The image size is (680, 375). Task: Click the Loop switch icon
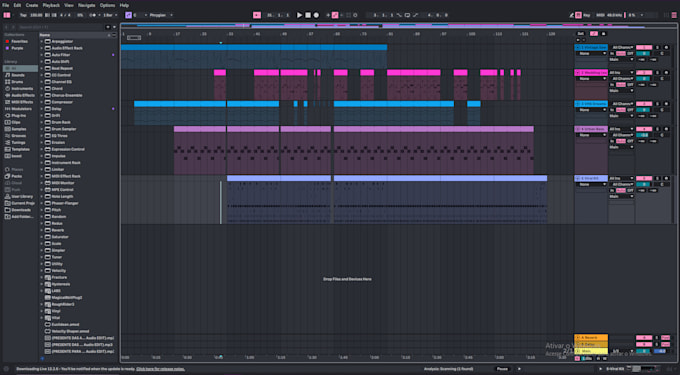click(407, 15)
